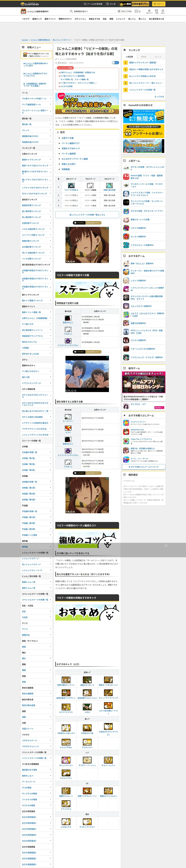Screen dimensions: 186x868
Task: Select リセマラ in the nav bar
Action: click(x=26, y=19)
